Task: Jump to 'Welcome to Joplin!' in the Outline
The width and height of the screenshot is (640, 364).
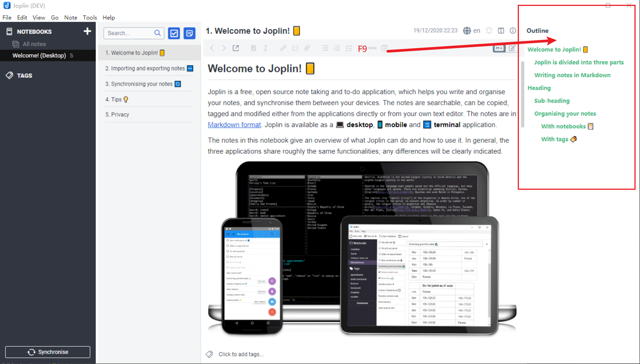Action: pos(558,49)
